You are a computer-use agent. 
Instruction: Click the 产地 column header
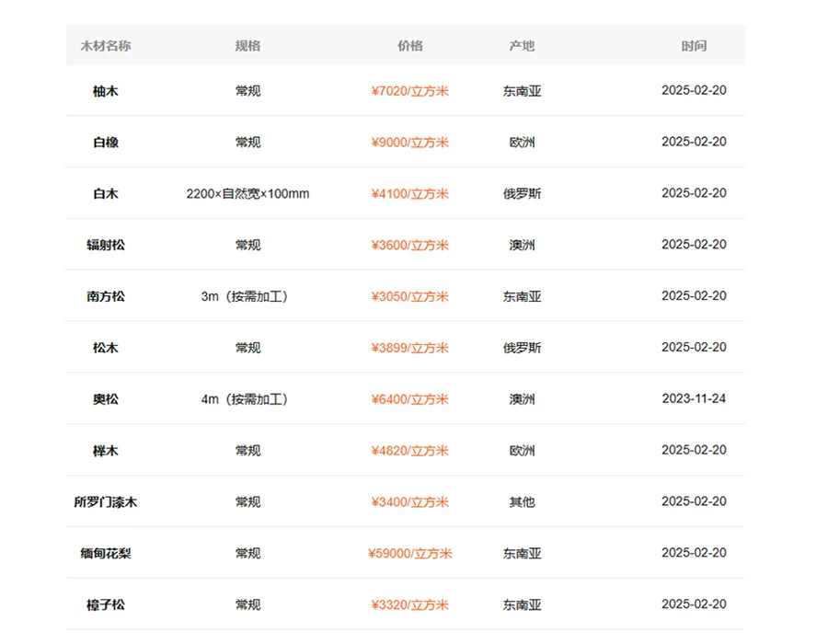click(522, 46)
